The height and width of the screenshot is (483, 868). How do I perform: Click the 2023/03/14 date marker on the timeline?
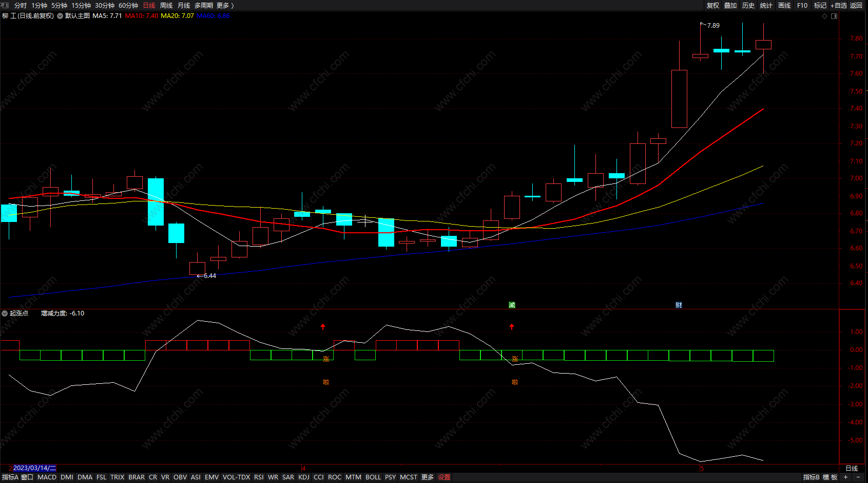click(34, 468)
